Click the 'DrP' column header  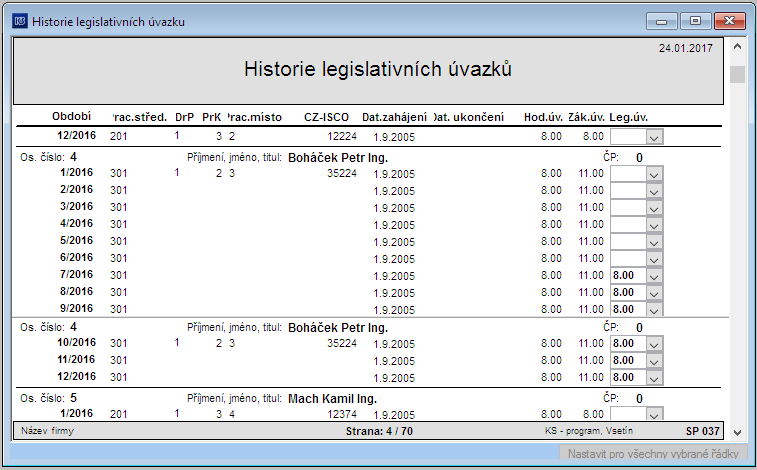pos(184,117)
